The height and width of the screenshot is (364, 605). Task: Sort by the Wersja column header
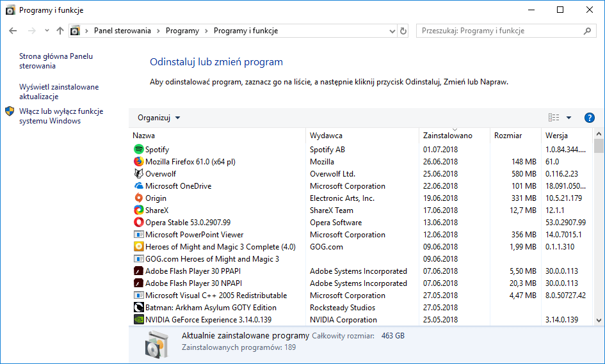pos(566,136)
